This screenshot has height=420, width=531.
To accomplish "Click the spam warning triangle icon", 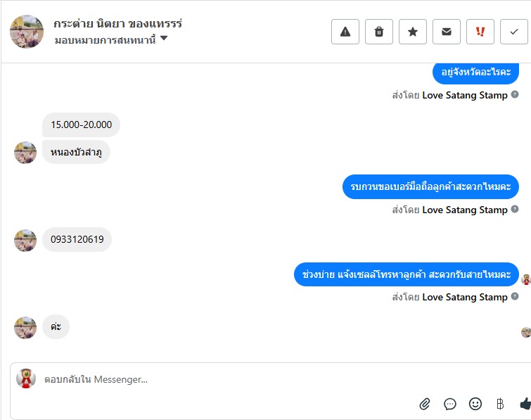I will pos(345,32).
